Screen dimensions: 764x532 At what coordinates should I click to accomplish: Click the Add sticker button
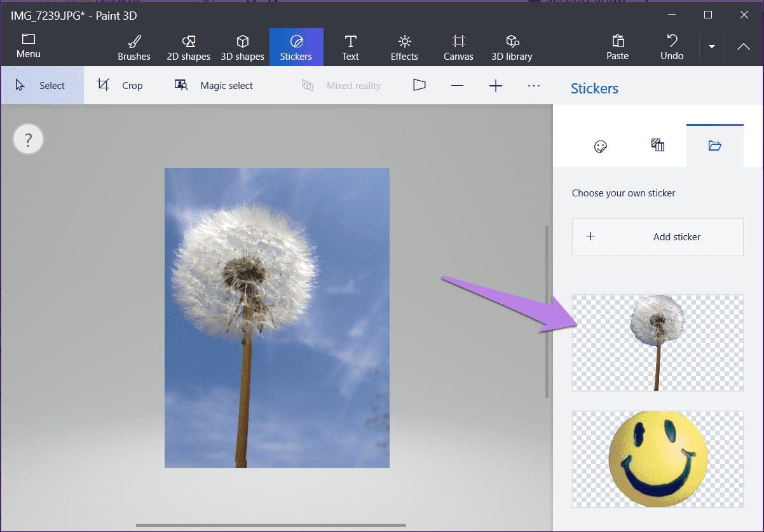tap(658, 237)
